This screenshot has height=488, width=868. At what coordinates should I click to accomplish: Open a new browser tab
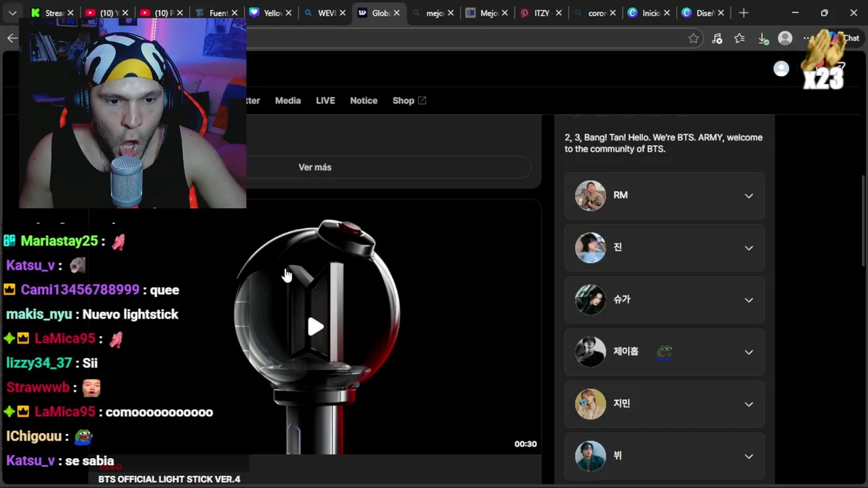click(x=744, y=13)
